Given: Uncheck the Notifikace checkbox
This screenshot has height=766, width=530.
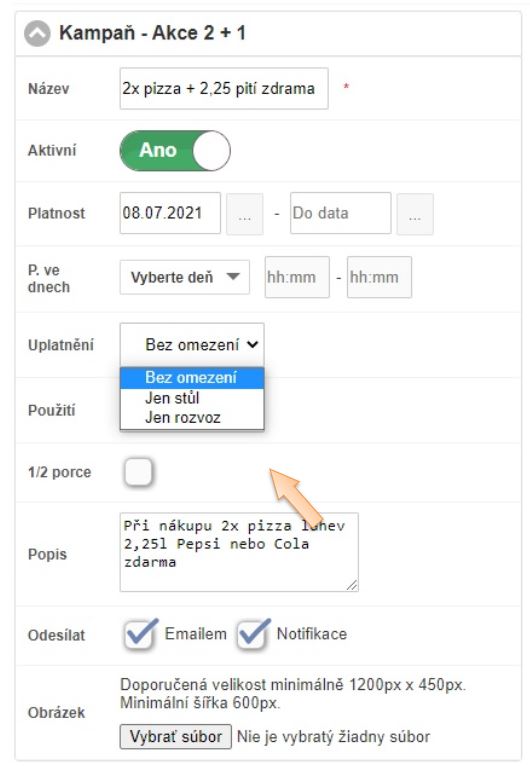Looking at the screenshot, I should 252,635.
